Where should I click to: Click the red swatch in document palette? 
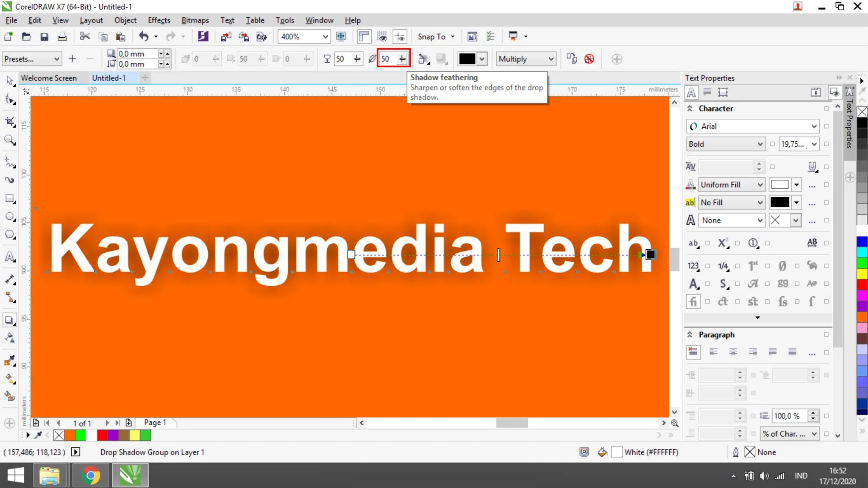pos(102,435)
